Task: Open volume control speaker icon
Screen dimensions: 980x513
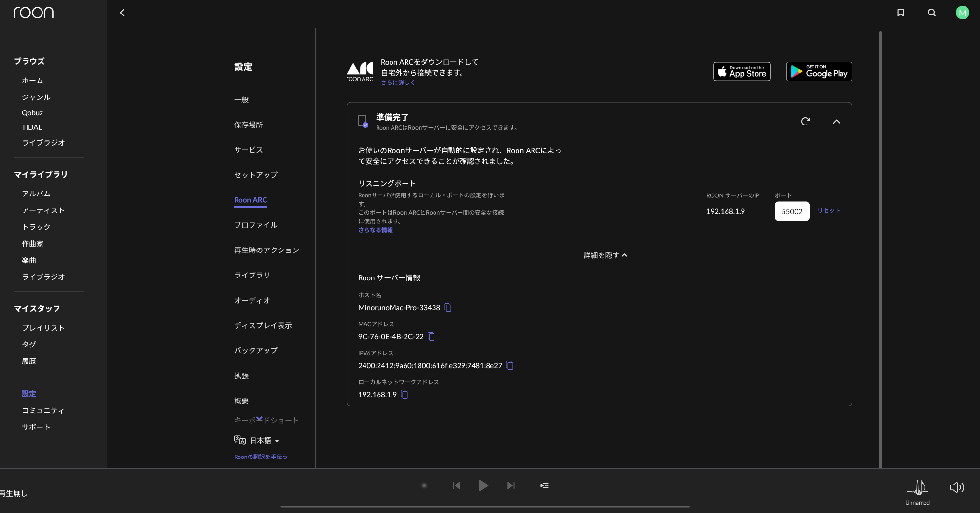Action: 957,487
